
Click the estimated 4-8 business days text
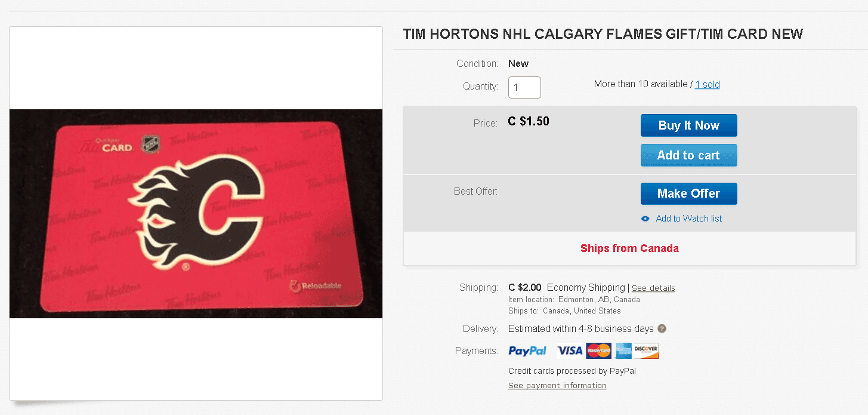tap(580, 329)
